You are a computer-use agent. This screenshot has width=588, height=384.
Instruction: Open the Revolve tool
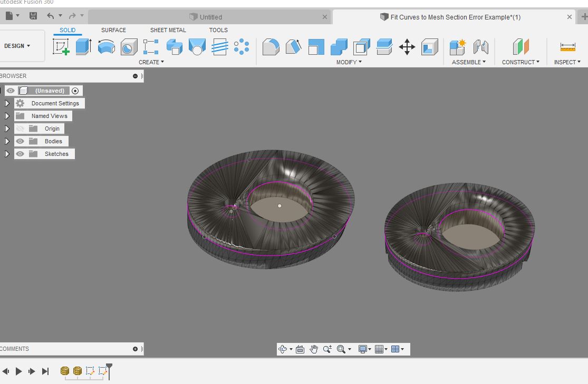106,46
